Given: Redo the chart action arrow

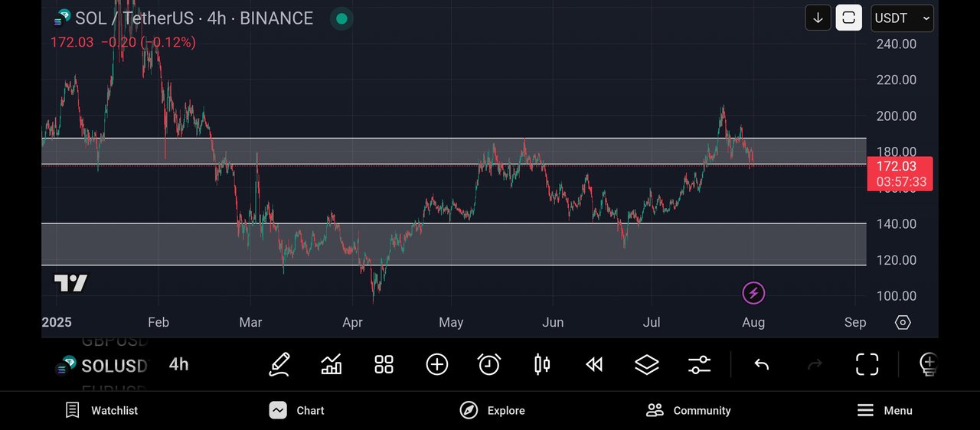Looking at the screenshot, I should [x=815, y=365].
